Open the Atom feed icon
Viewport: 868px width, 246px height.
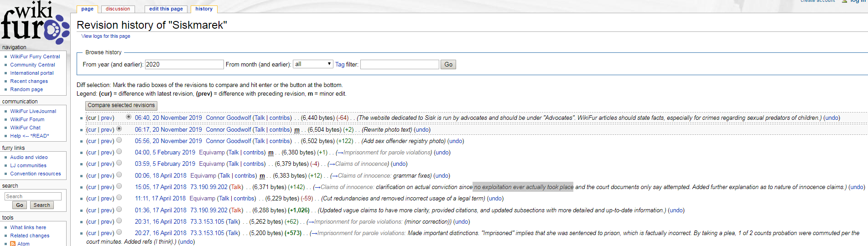(x=13, y=244)
